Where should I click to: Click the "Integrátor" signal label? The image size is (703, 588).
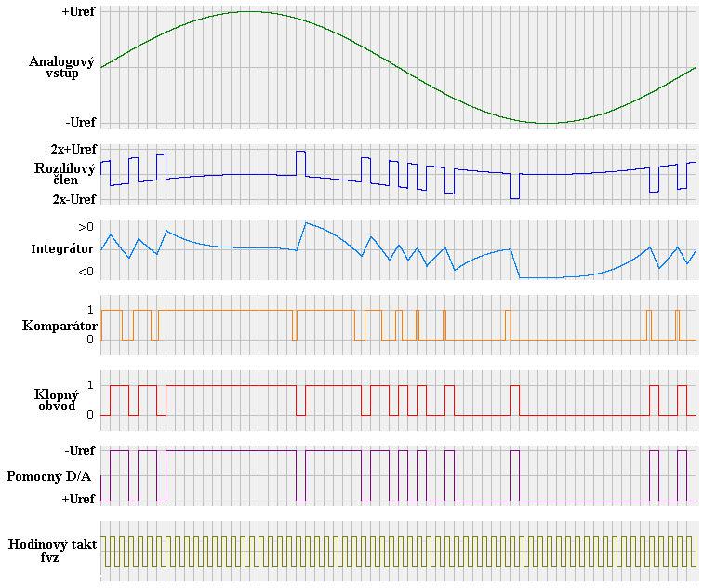click(62, 249)
